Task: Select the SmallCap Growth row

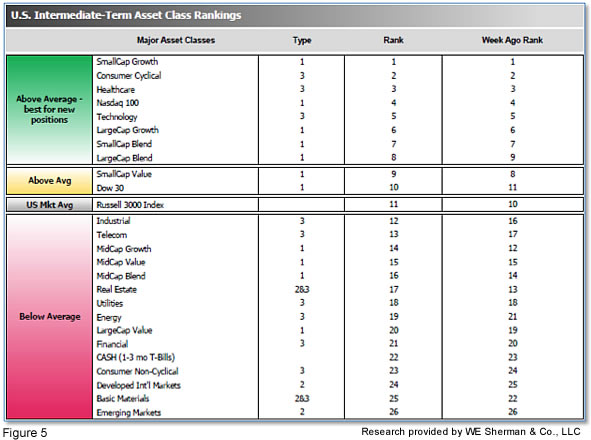Action: (338, 62)
